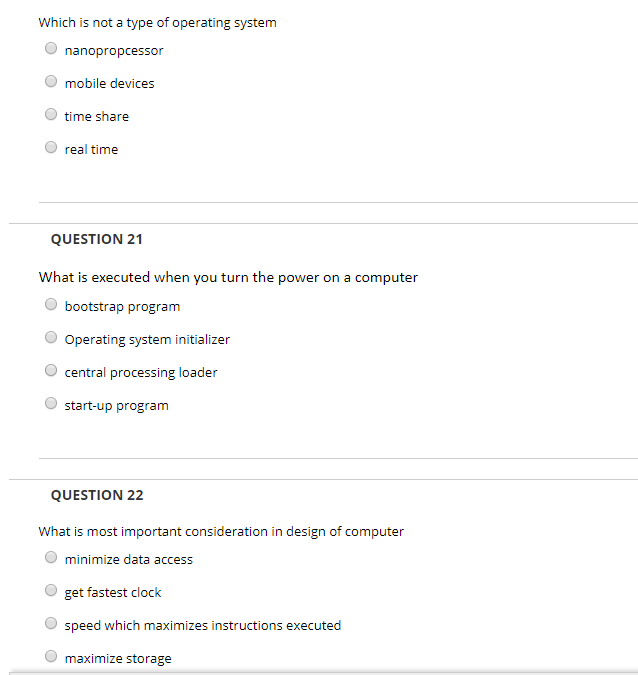Click the 'Which is not a type' question text
This screenshot has height=675, width=638.
point(158,23)
